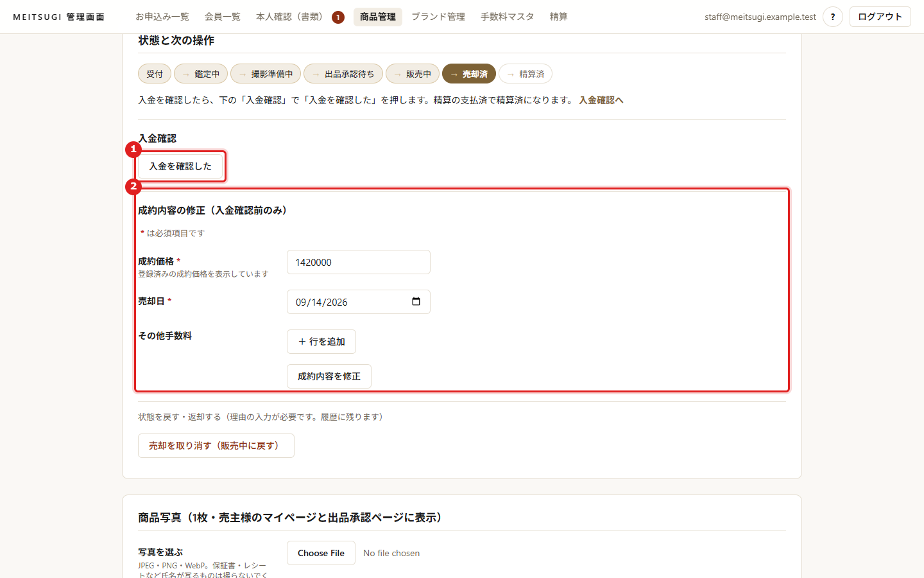The image size is (924, 578).
Task: Click the その他手数料 label
Action: point(165,336)
